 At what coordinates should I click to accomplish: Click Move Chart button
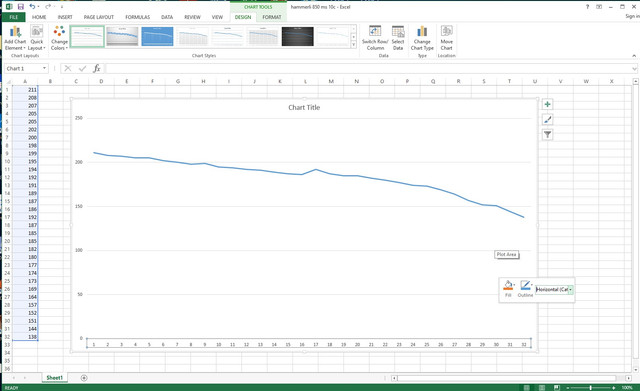pos(447,38)
